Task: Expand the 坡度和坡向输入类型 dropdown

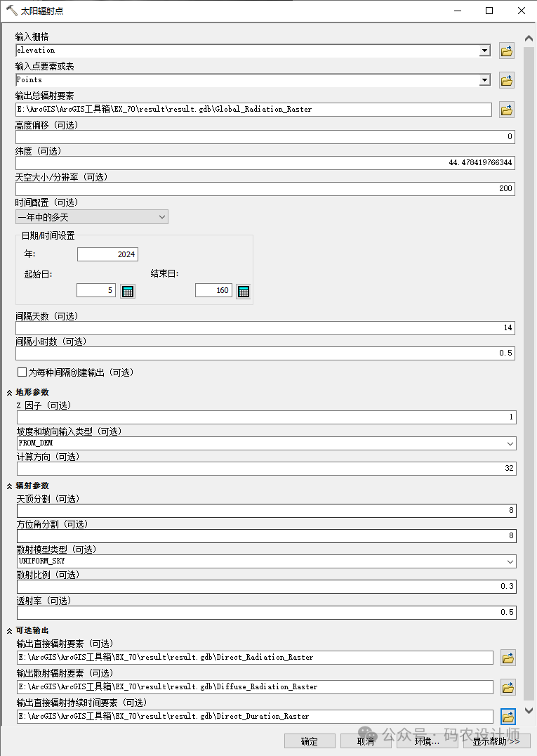Action: coord(266,443)
